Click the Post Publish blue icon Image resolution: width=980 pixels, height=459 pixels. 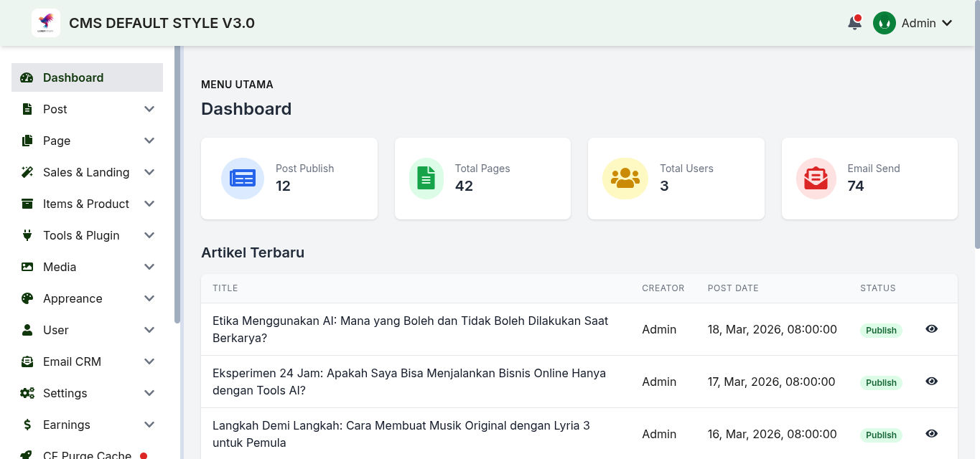(243, 179)
